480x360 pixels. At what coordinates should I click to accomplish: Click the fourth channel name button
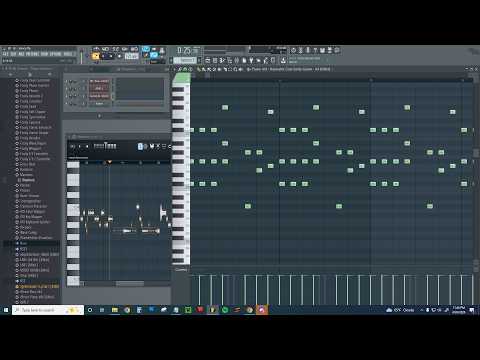coord(99,104)
